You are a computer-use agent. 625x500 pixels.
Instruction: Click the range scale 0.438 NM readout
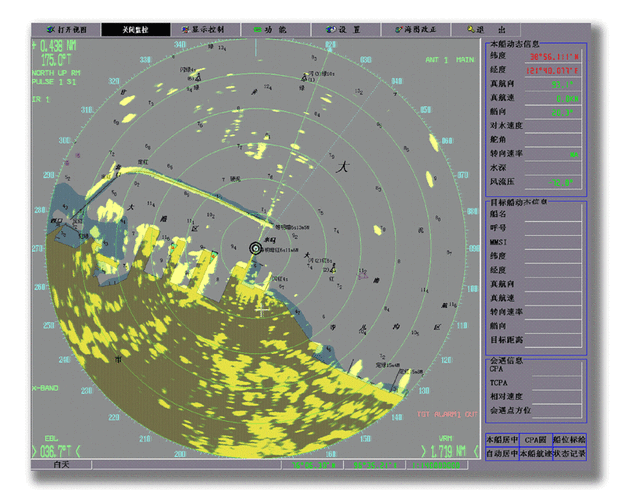[55, 46]
